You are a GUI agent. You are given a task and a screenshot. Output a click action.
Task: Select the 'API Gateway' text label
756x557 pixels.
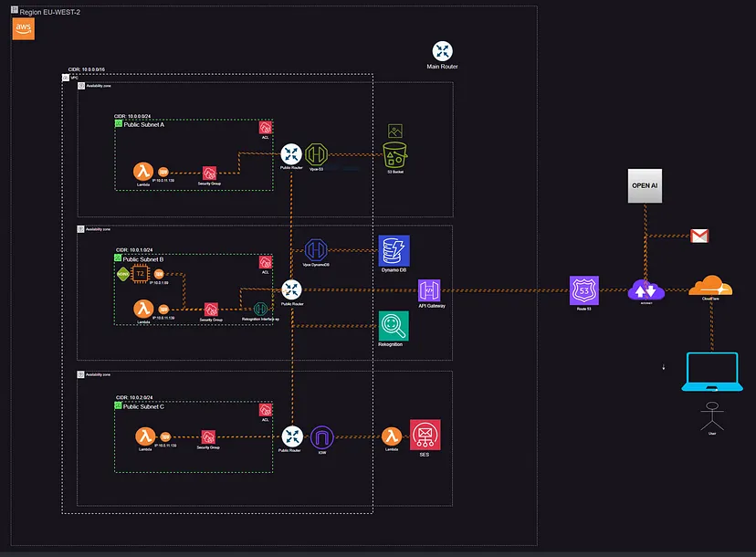click(x=432, y=306)
